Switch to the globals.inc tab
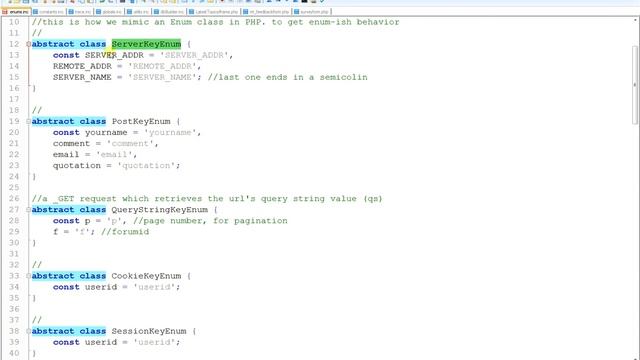This screenshot has width=640, height=360. (x=109, y=12)
